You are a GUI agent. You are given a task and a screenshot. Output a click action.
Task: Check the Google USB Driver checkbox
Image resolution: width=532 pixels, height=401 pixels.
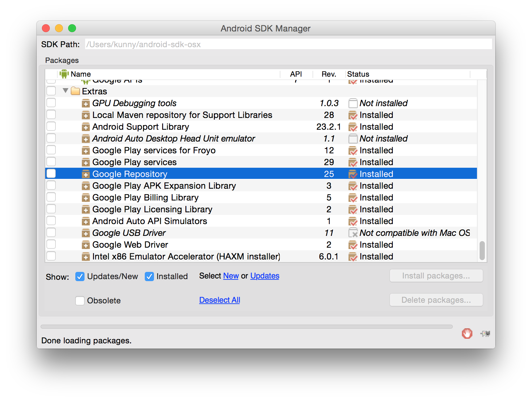(51, 232)
